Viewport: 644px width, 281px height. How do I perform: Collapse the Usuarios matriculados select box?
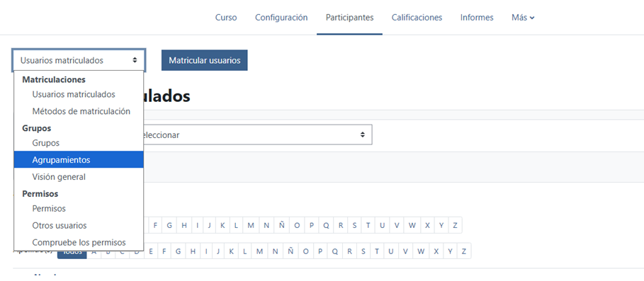coord(79,60)
